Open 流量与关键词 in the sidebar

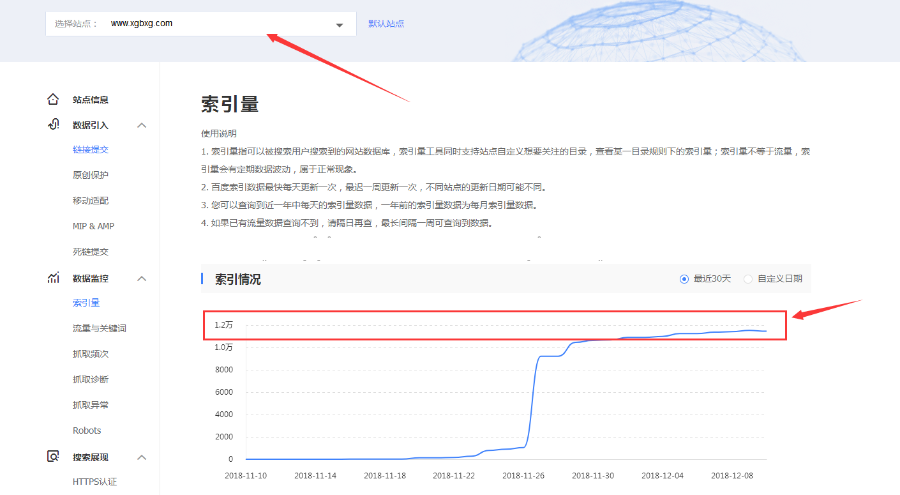tap(99, 328)
